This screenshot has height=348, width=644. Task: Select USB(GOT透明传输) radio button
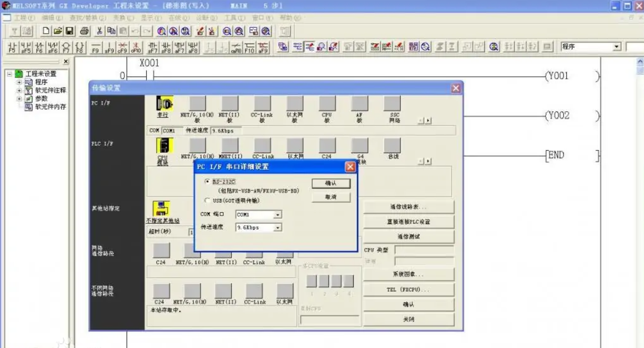tap(207, 201)
